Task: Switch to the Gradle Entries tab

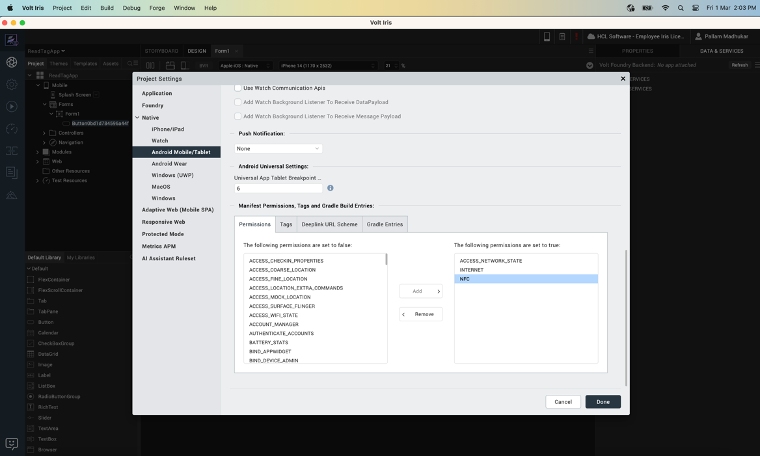Action: coord(385,224)
